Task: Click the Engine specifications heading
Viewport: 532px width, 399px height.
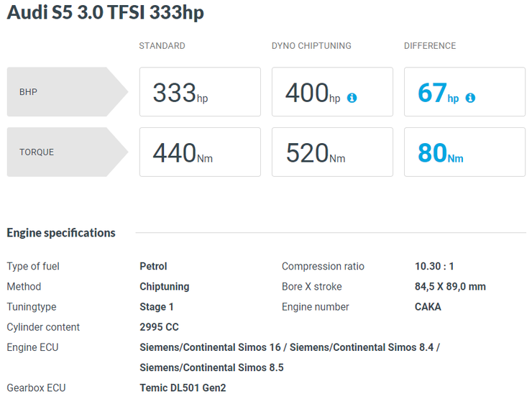Action: pos(61,233)
